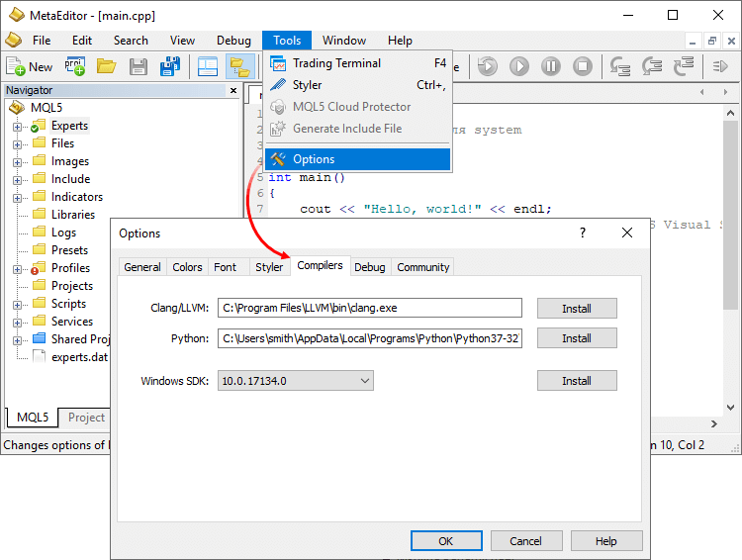742x560 pixels.
Task: Toggle the Navigator panel toolbar button
Action: [238, 66]
